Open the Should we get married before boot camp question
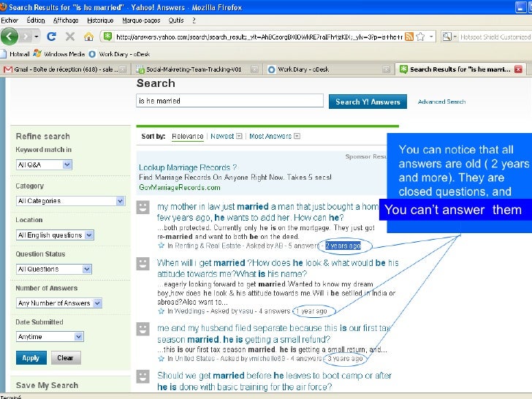532x399 pixels. [274, 381]
